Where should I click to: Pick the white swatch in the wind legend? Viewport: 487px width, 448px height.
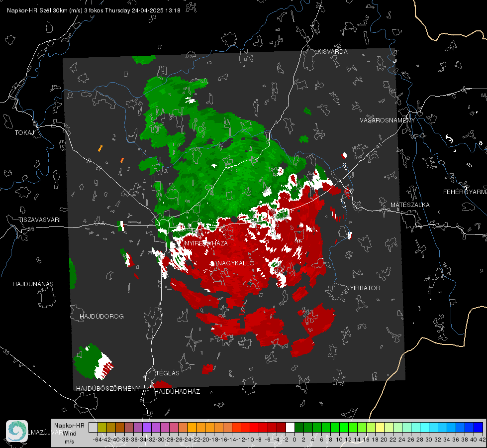tap(290, 427)
